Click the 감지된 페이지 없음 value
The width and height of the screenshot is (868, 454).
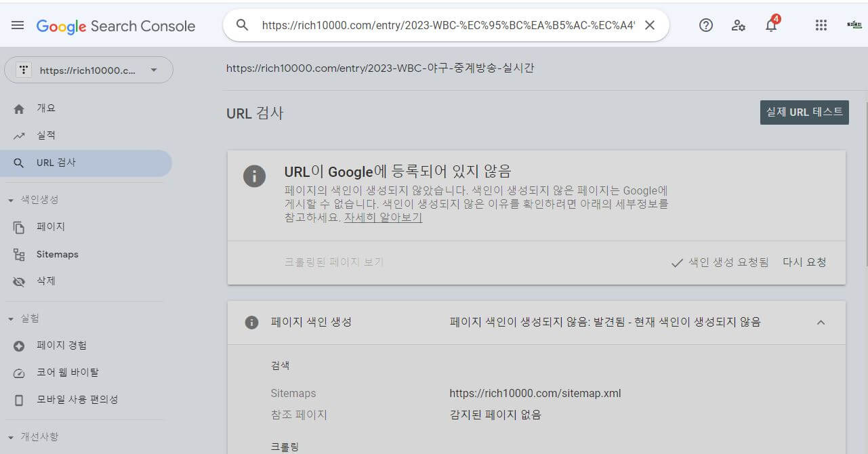pyautogui.click(x=495, y=415)
